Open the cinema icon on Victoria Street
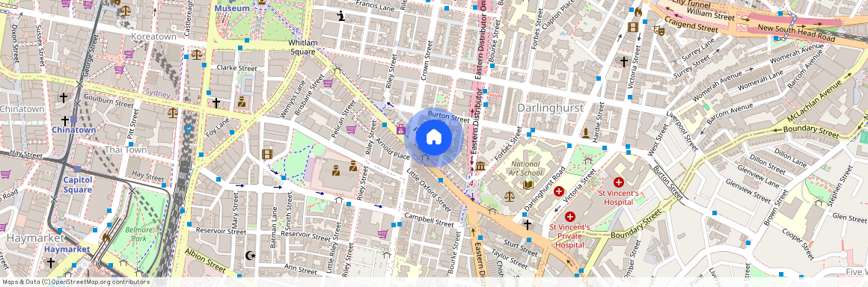 pyautogui.click(x=633, y=27)
